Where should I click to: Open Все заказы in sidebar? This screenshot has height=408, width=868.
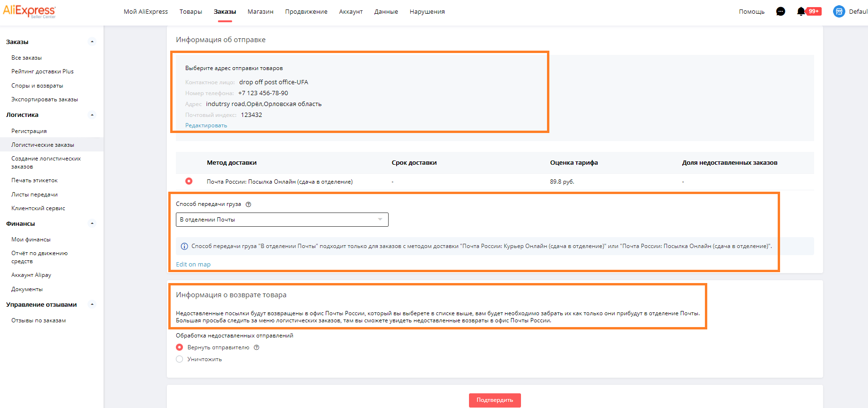26,58
